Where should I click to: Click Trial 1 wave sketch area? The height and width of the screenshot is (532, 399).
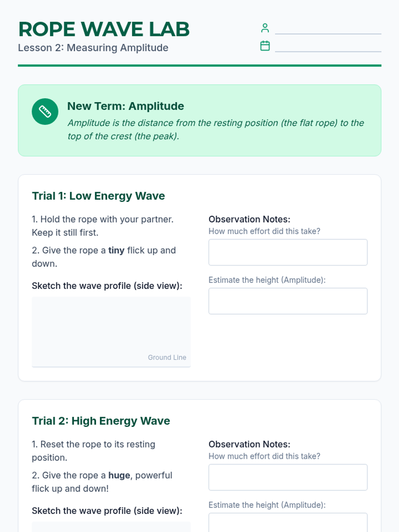(x=111, y=328)
